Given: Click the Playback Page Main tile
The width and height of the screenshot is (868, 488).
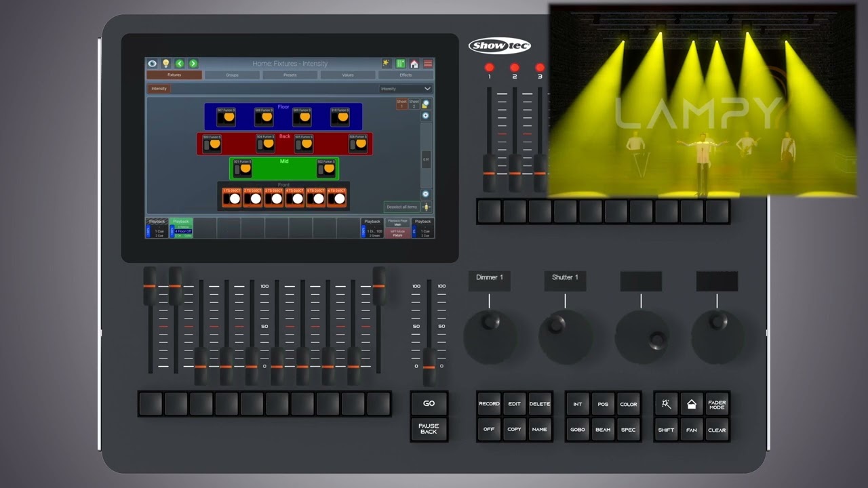Looking at the screenshot, I should pyautogui.click(x=397, y=222).
